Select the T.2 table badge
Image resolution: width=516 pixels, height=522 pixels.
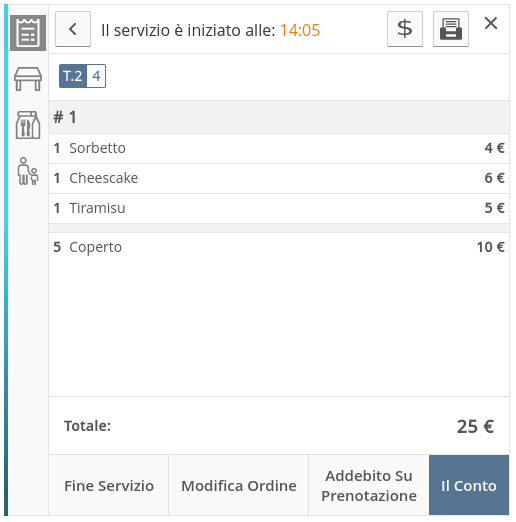(73, 76)
